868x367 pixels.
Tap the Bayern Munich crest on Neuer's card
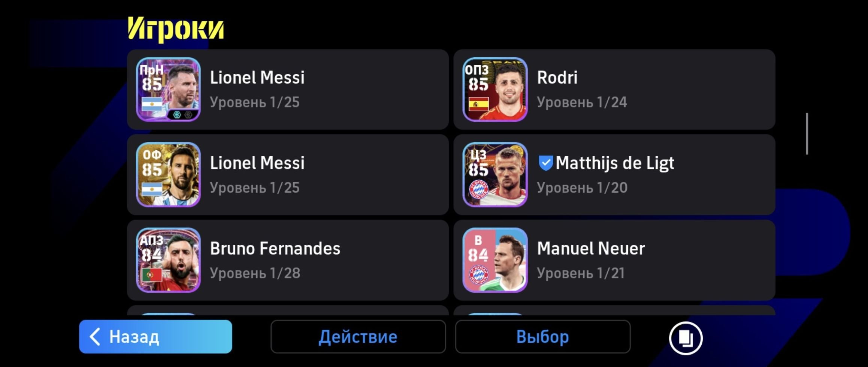(478, 274)
